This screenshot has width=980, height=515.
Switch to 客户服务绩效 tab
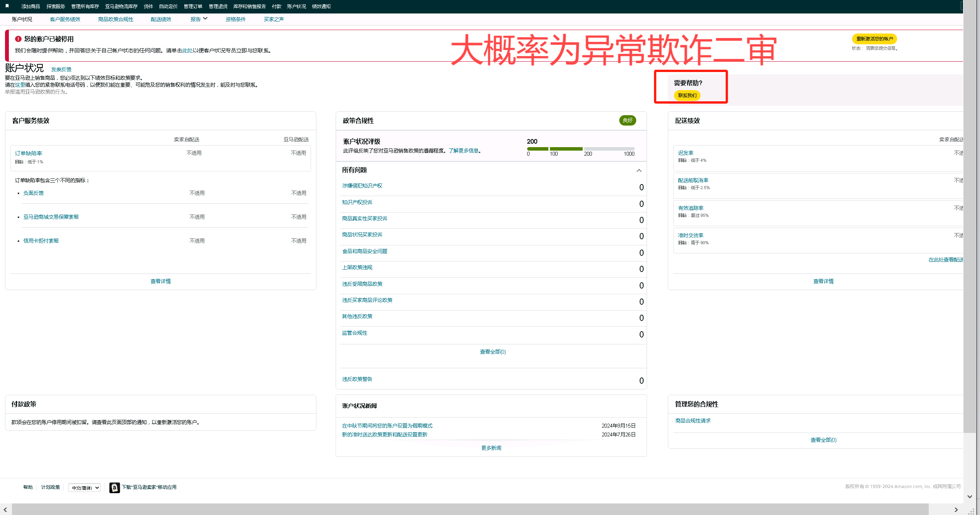pyautogui.click(x=65, y=19)
